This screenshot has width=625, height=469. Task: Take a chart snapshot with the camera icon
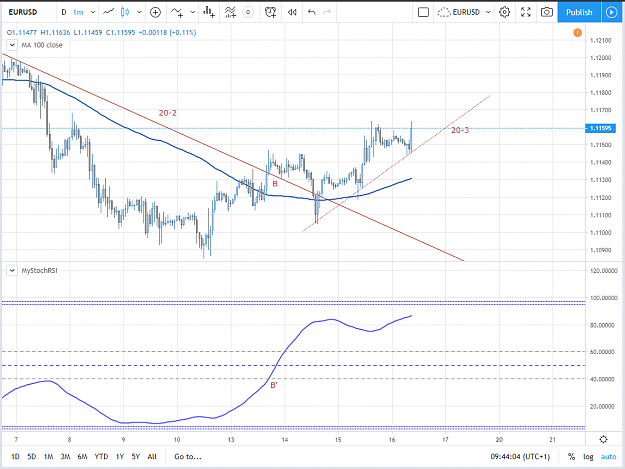[x=547, y=12]
